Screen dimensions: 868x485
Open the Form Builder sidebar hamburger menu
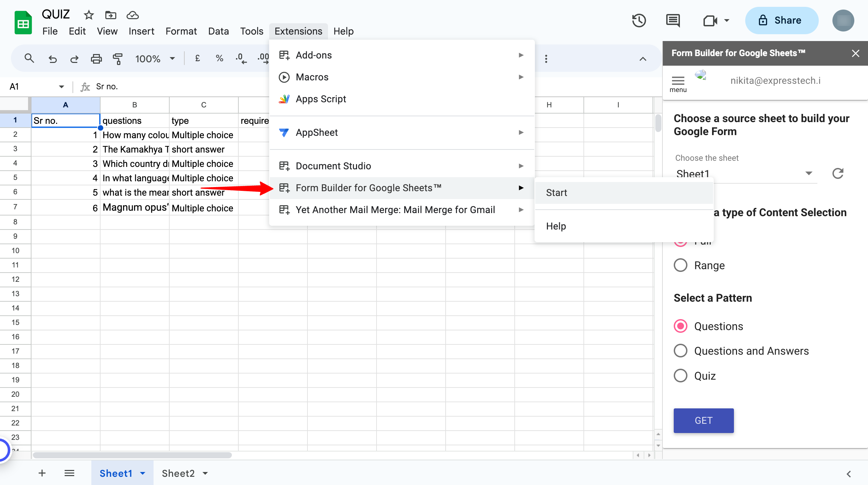tap(678, 81)
